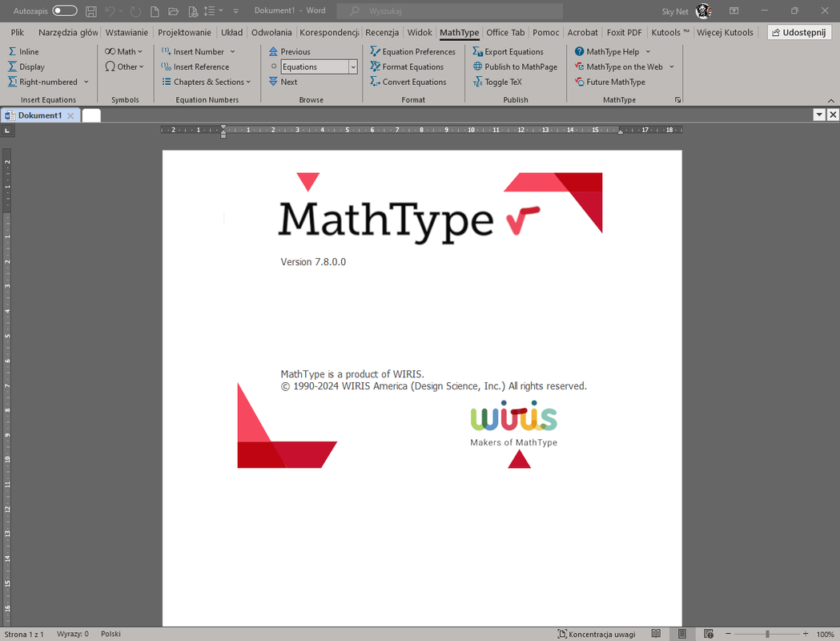Click the zoom slider handle
Viewport: 840px width, 641px height.
768,634
